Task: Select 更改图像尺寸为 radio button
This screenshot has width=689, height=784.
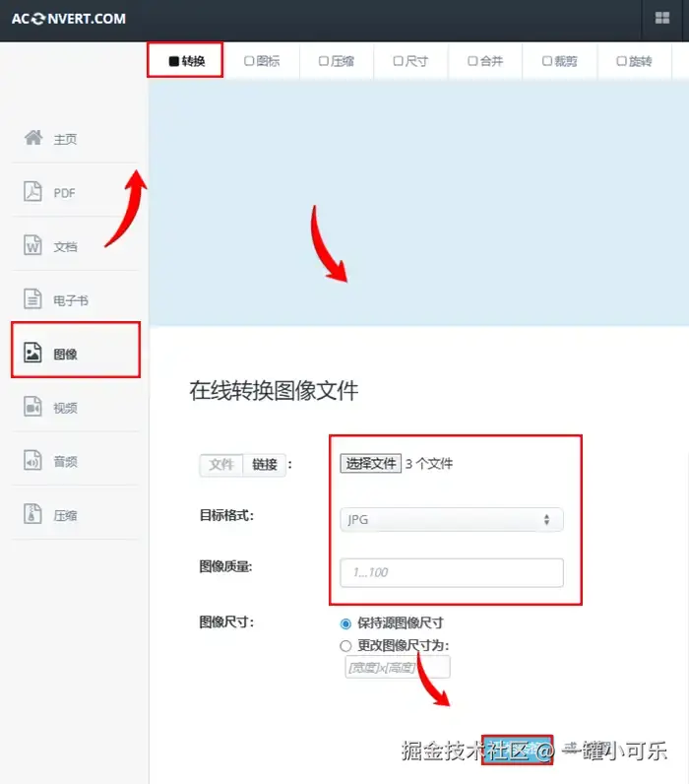Action: 345,646
